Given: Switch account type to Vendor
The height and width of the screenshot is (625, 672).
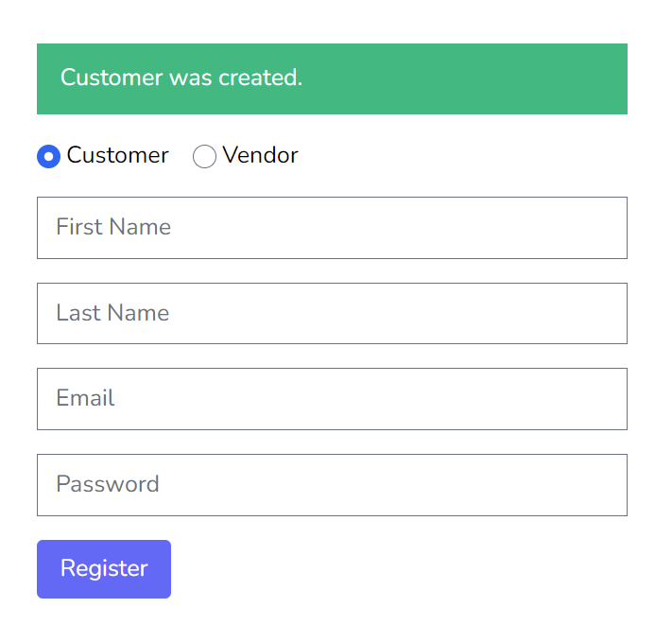Looking at the screenshot, I should [204, 156].
